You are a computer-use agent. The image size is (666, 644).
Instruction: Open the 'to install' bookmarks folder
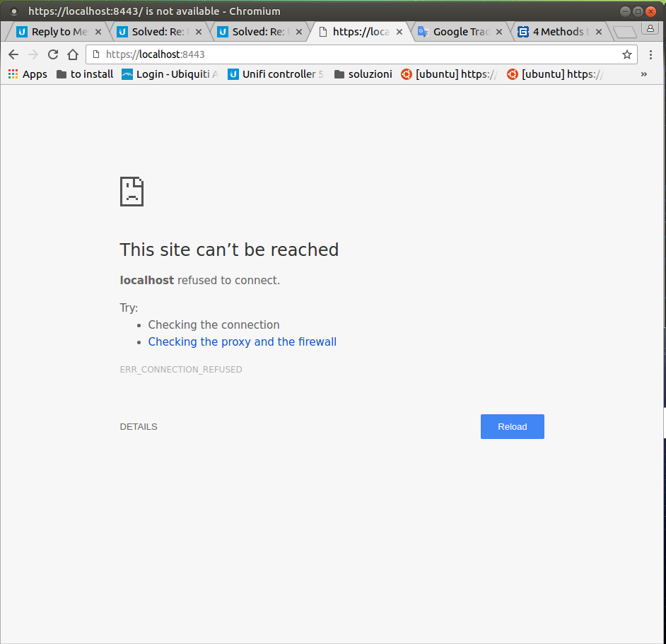pyautogui.click(x=85, y=74)
